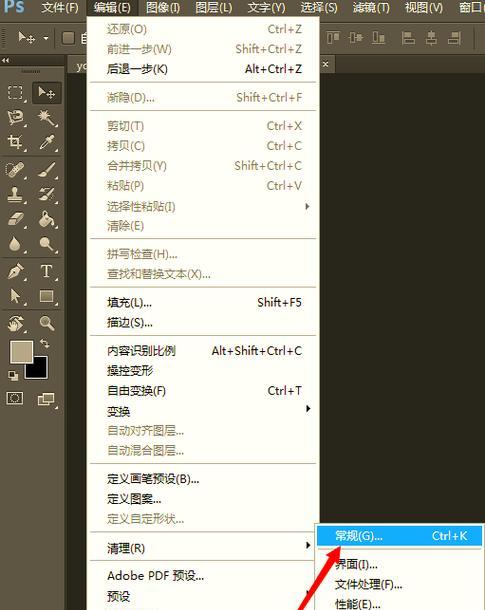Click align top edges icon
The image size is (485, 610).
333,38
